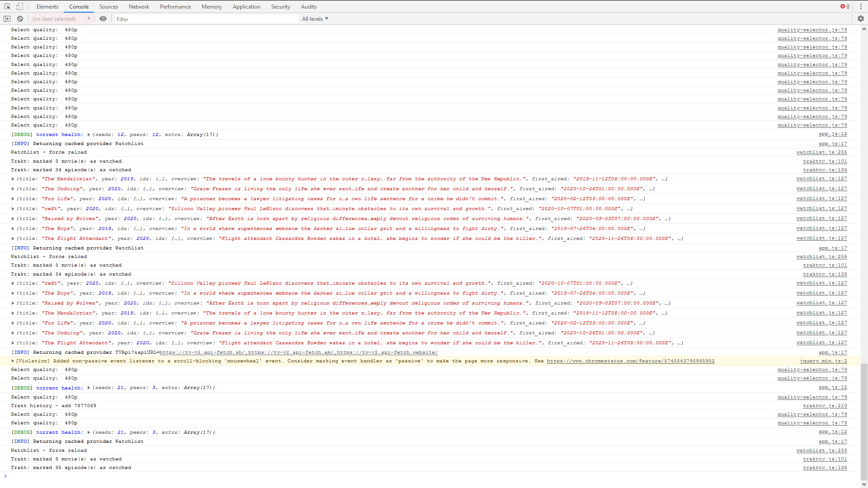Open the topmost quality-selector.js:79 source link

click(812, 30)
